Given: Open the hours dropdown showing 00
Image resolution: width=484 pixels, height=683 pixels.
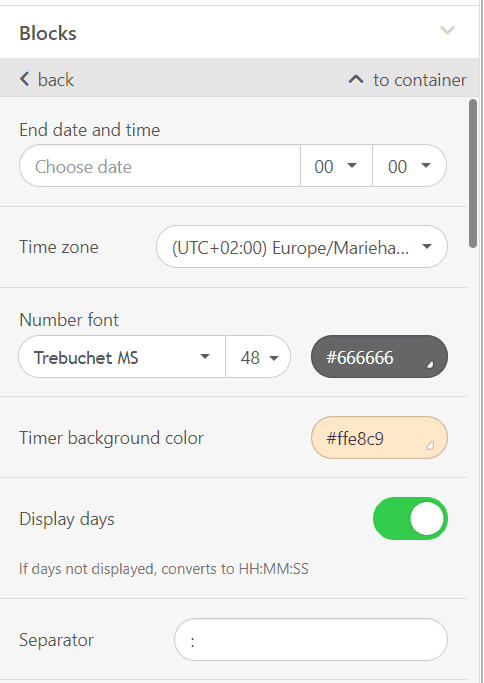Looking at the screenshot, I should [336, 166].
